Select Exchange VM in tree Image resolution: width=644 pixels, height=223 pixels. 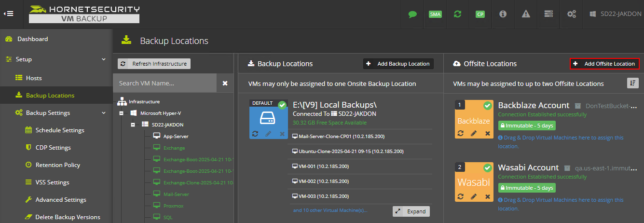[x=174, y=148]
